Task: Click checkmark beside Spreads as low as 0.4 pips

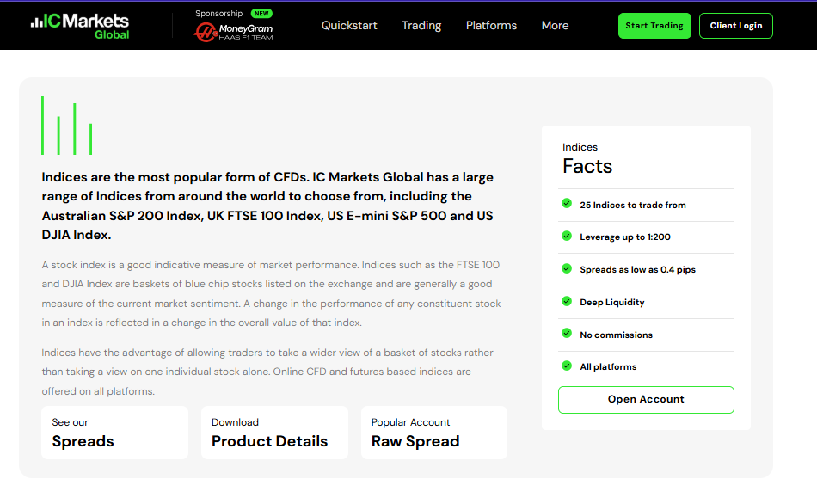Action: pos(567,268)
